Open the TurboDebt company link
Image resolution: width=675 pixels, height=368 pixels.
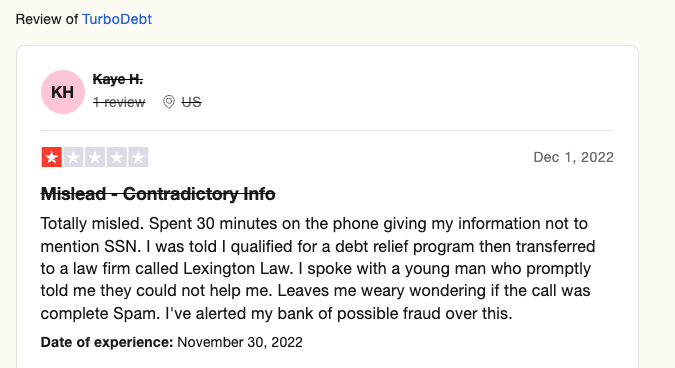click(x=117, y=19)
